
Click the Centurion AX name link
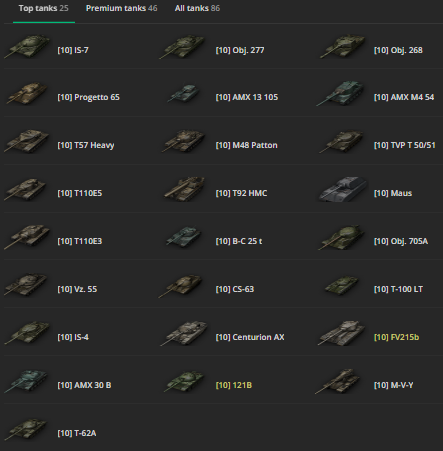[x=250, y=337]
